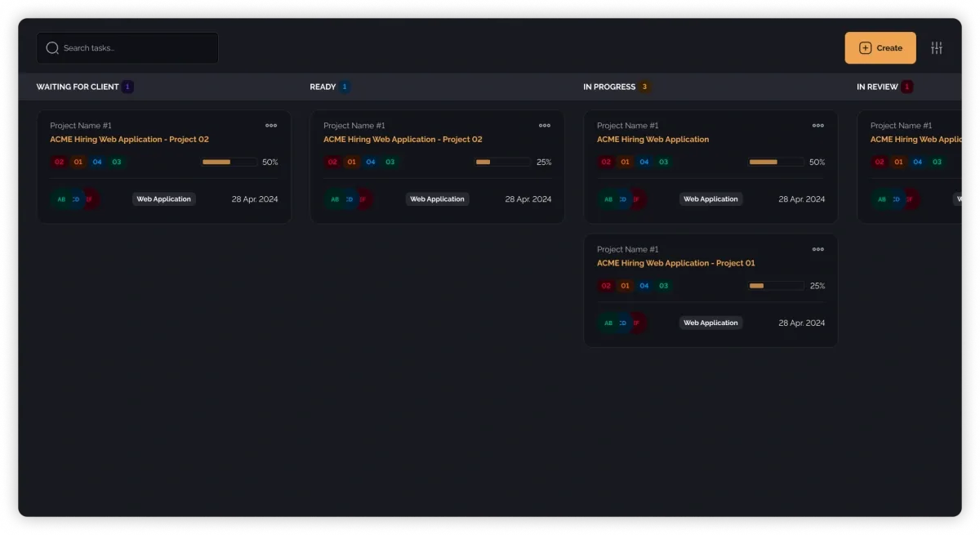Image resolution: width=980 pixels, height=535 pixels.
Task: Select the blue 04 tag badge
Action: coord(98,162)
